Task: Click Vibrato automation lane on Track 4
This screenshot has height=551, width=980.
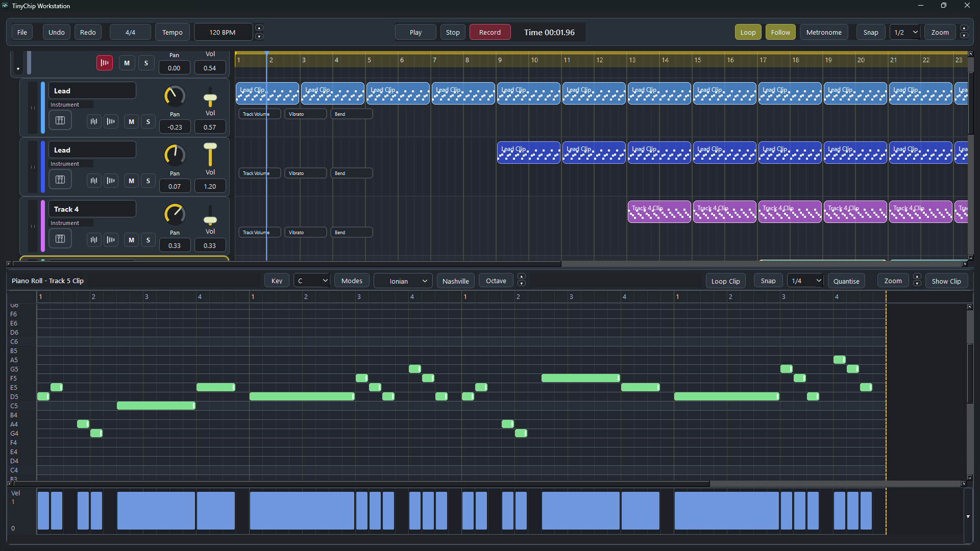Action: 306,233
